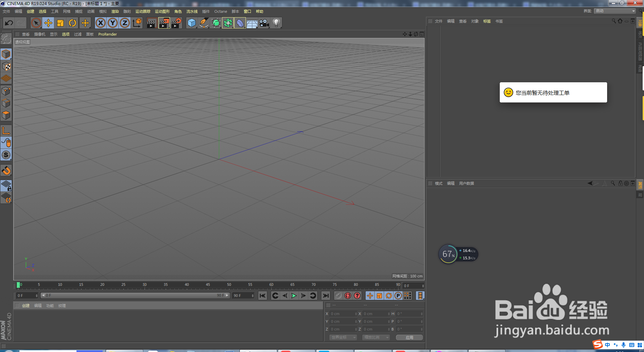Activate the Scale tool

[x=60, y=23]
